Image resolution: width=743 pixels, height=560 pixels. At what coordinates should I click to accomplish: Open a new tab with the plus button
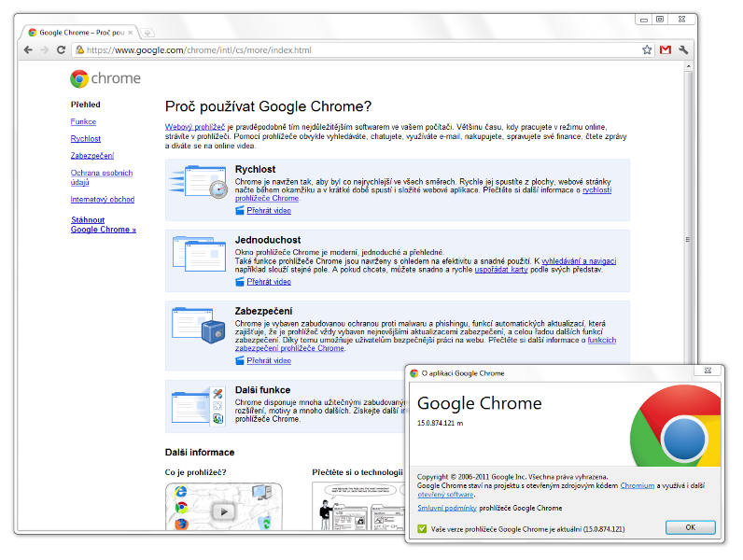coord(147,33)
